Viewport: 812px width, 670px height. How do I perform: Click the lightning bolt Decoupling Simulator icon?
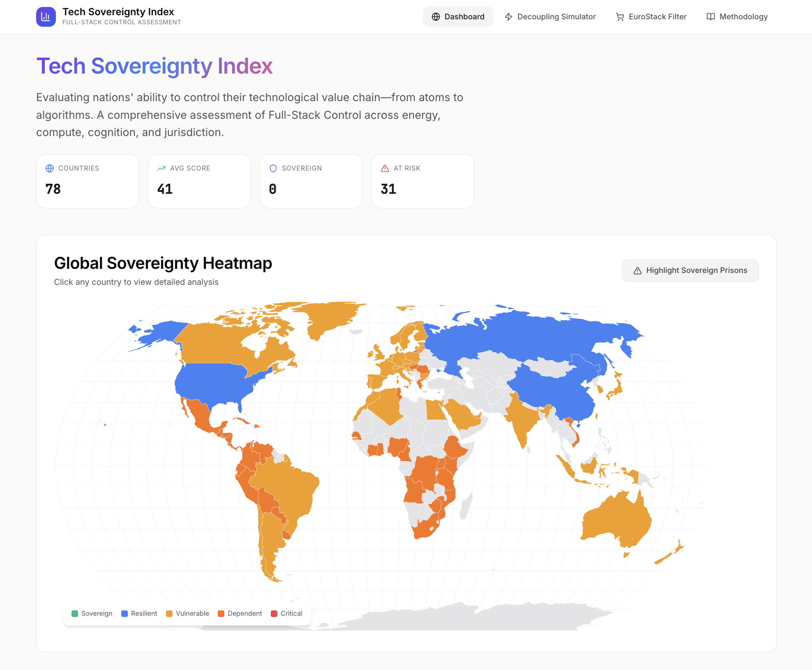(x=508, y=17)
